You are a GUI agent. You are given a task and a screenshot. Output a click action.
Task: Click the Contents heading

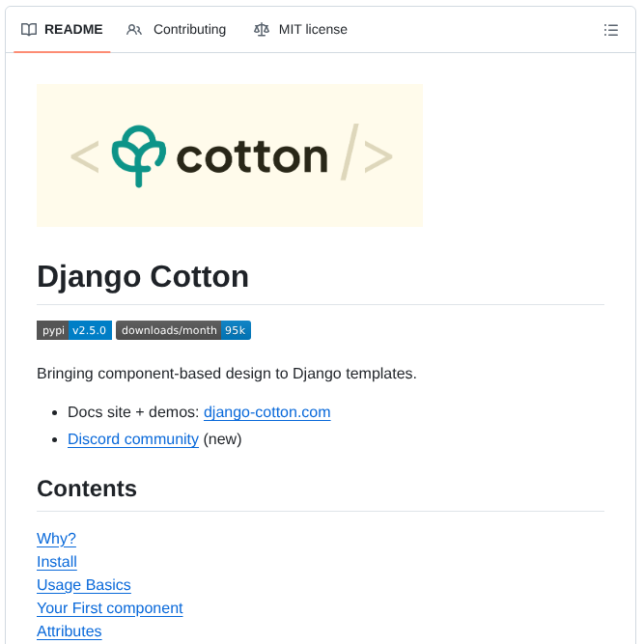tap(87, 489)
